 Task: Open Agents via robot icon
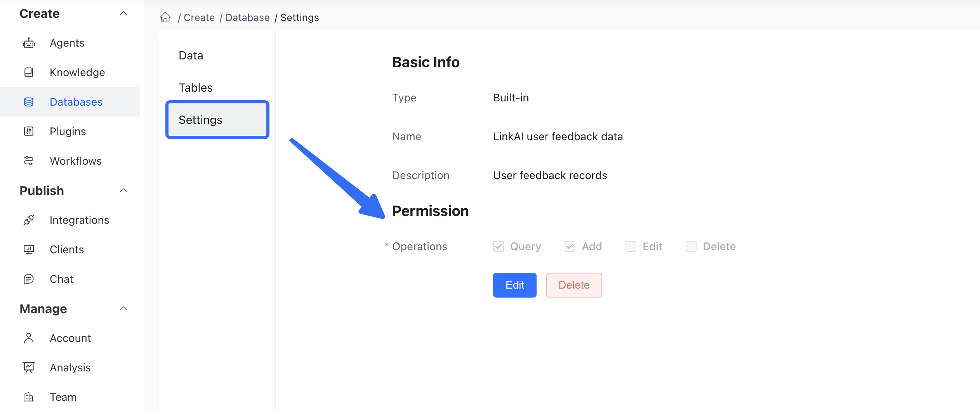[29, 43]
